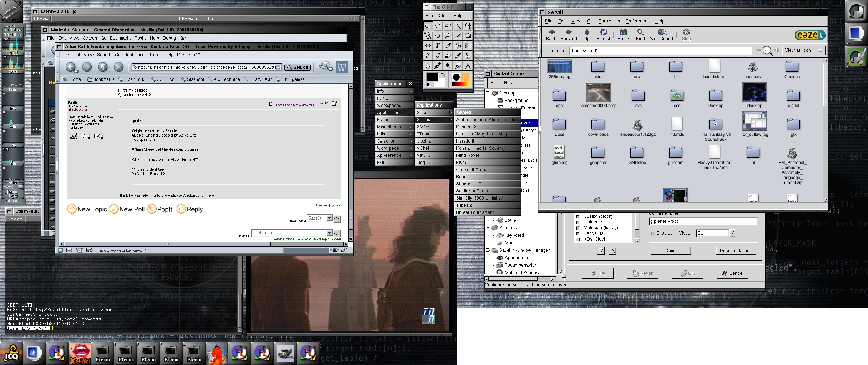This screenshot has width=868, height=365.
Task: Collapse the Peripherals tree node
Action: pyautogui.click(x=488, y=227)
